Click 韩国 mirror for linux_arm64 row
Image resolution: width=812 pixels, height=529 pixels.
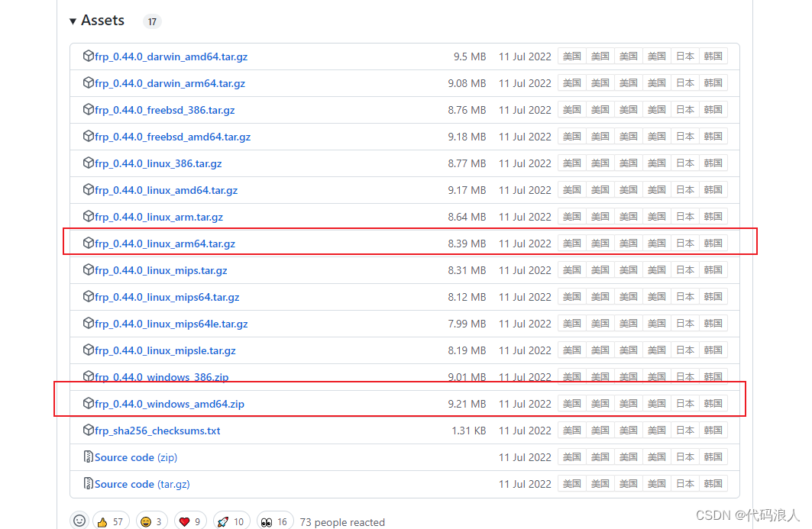pyautogui.click(x=713, y=244)
